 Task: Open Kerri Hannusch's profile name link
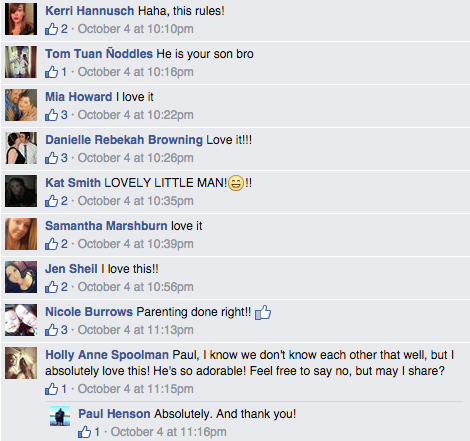(x=90, y=11)
